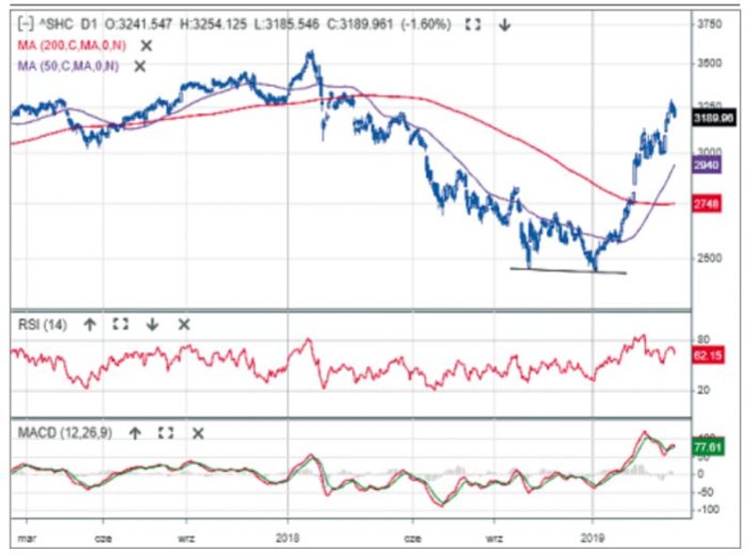The width and height of the screenshot is (749, 560).
Task: Move the RSI pane down
Action: tap(151, 324)
